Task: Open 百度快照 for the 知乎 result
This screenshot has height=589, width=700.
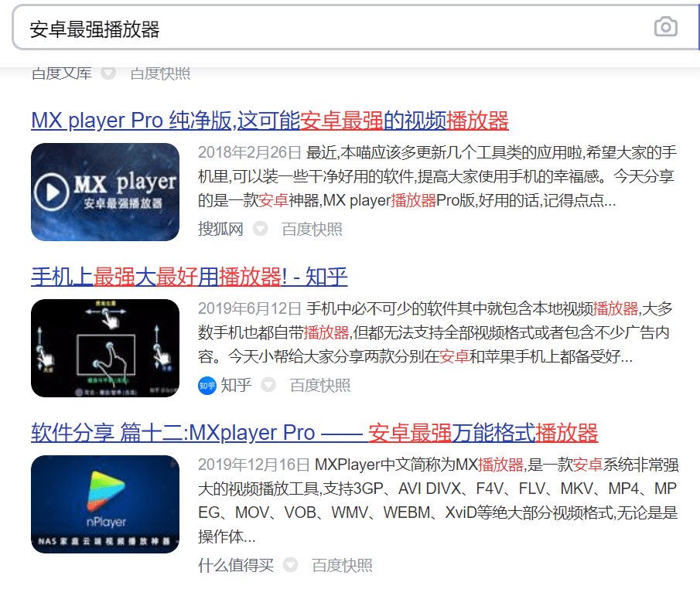Action: (319, 385)
